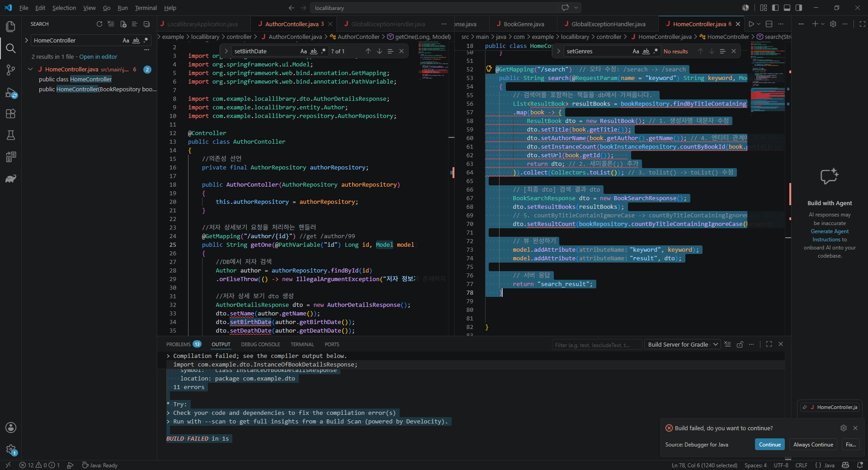The width and height of the screenshot is (868, 470).
Task: Toggle match case in the sidebar search box
Action: [x=126, y=40]
